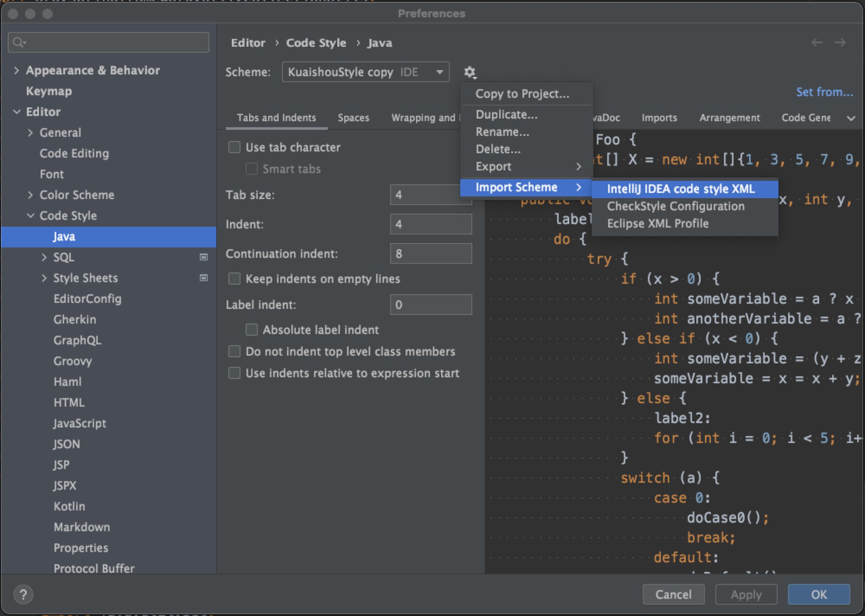Click the search magnifier icon
The image size is (865, 616).
coord(19,42)
